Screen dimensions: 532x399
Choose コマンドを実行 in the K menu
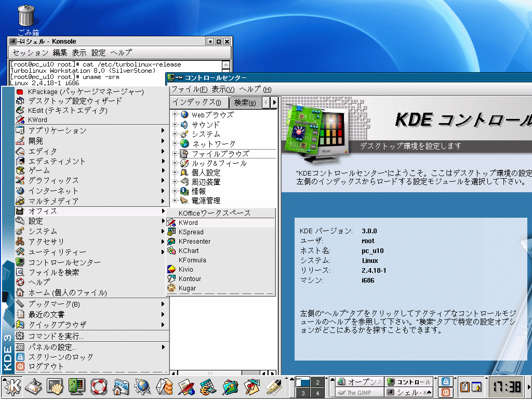(x=92, y=336)
